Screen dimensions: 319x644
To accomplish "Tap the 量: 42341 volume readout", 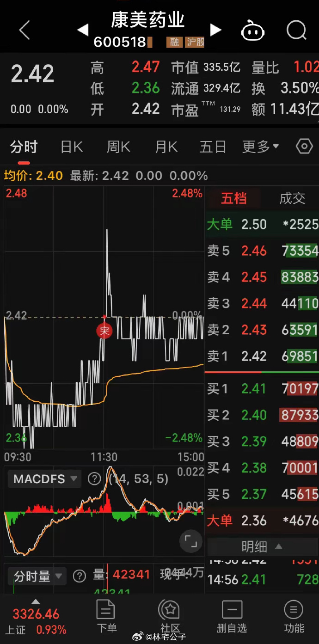I will [122, 575].
